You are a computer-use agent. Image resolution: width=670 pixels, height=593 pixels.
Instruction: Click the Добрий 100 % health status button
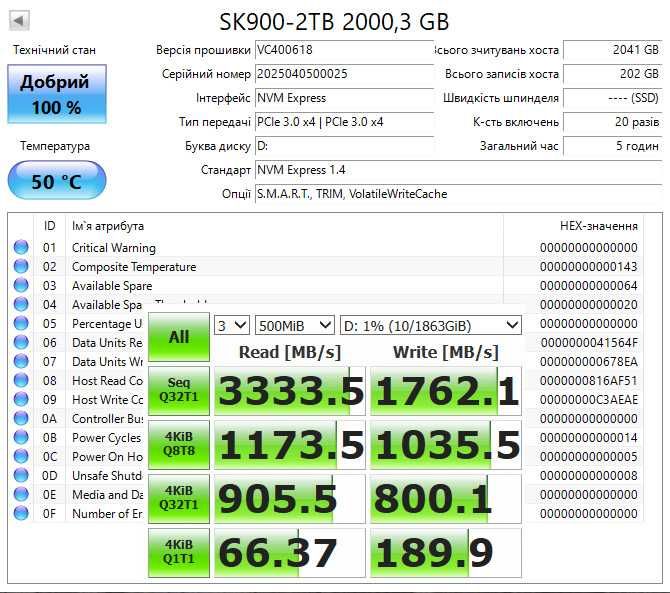point(57,94)
